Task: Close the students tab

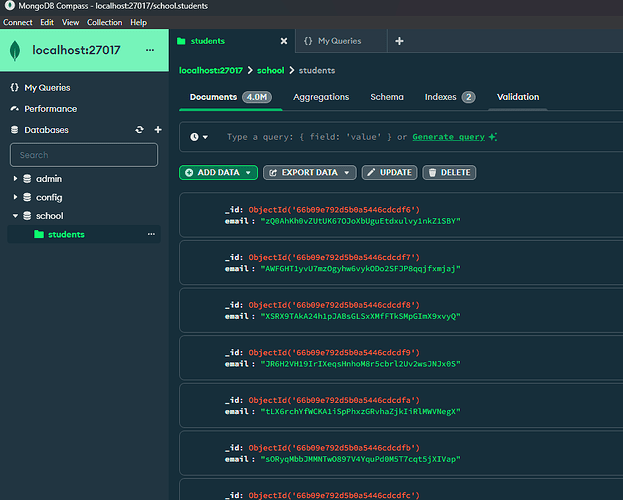Action: 283,41
